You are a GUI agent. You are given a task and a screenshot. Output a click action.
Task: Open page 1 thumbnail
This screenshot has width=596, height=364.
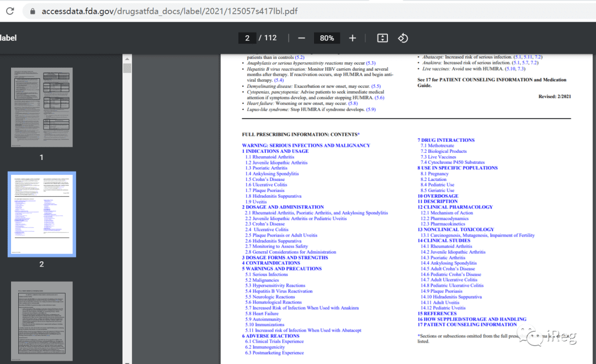(x=42, y=108)
